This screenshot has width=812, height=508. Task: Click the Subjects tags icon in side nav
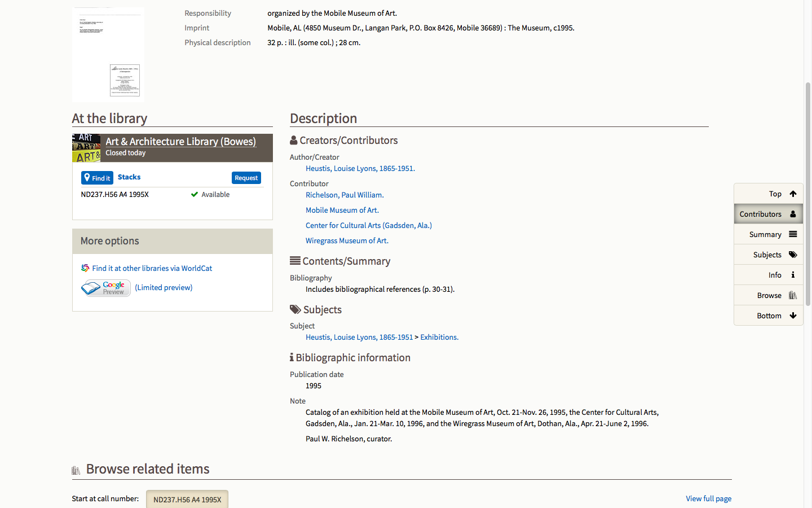pyautogui.click(x=793, y=255)
